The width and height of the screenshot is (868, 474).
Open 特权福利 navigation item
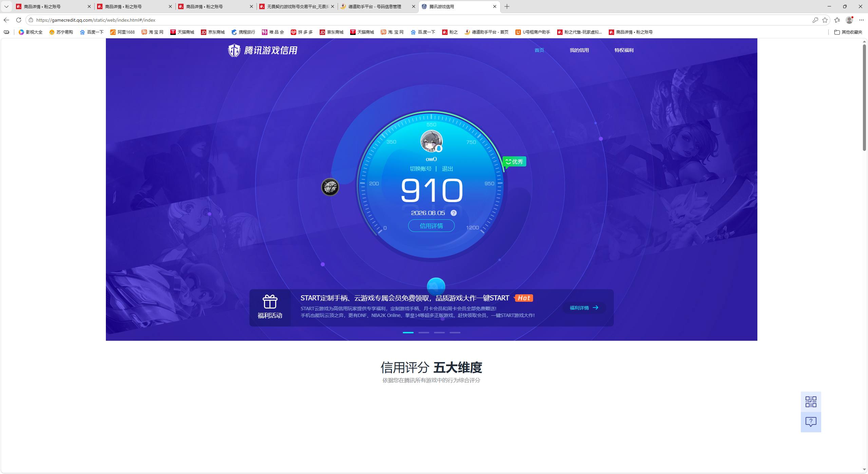point(624,50)
